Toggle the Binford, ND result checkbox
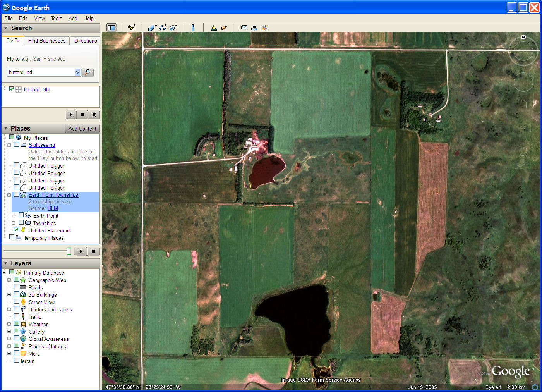This screenshot has height=392, width=542. click(x=12, y=89)
